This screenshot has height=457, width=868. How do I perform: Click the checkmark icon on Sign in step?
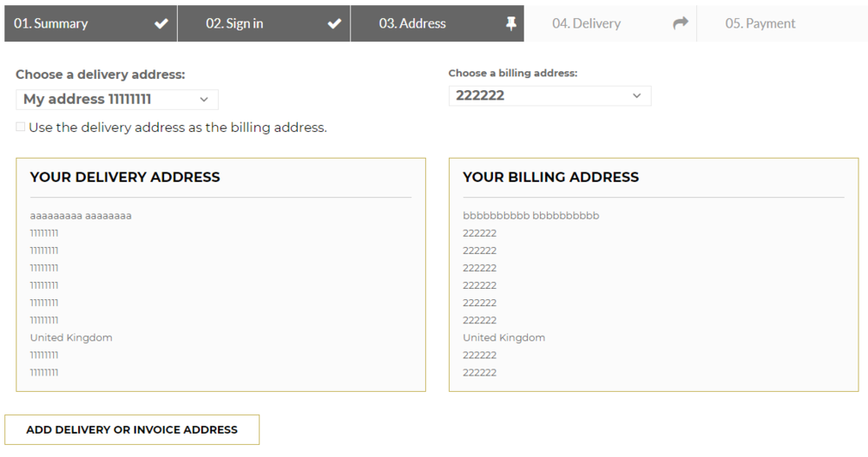pos(334,24)
